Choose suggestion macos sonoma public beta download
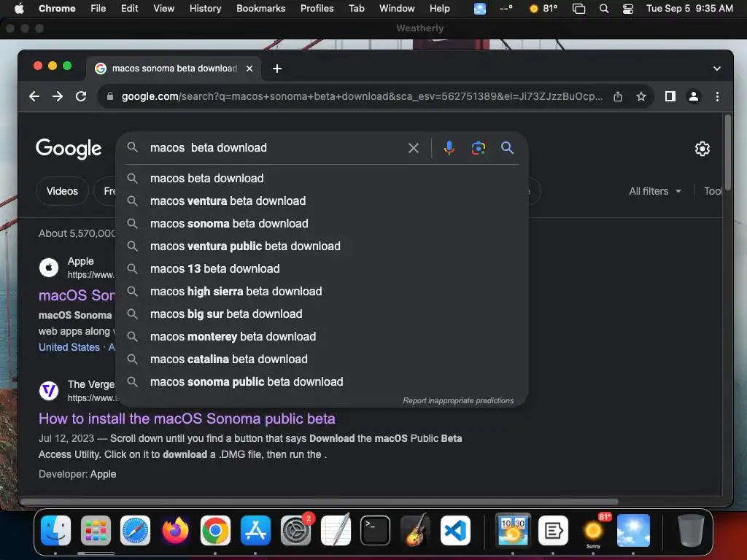 (322, 382)
